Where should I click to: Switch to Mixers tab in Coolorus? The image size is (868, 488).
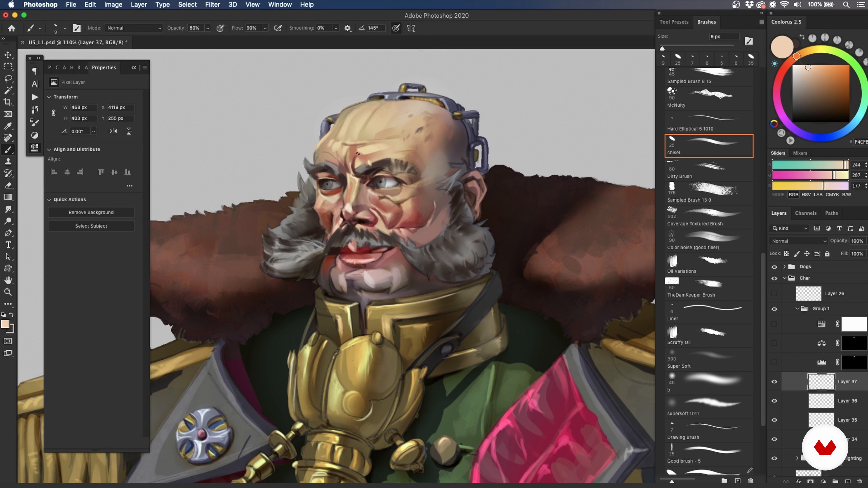tap(800, 153)
